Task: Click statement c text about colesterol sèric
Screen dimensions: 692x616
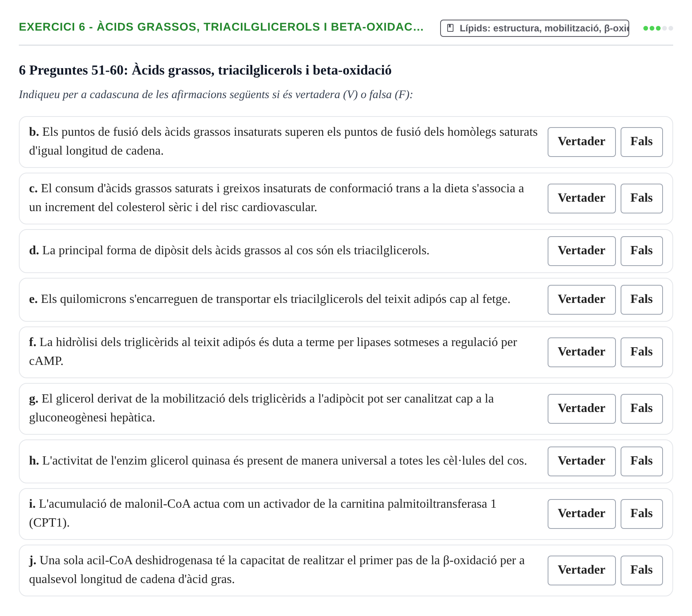Action: coord(276,198)
